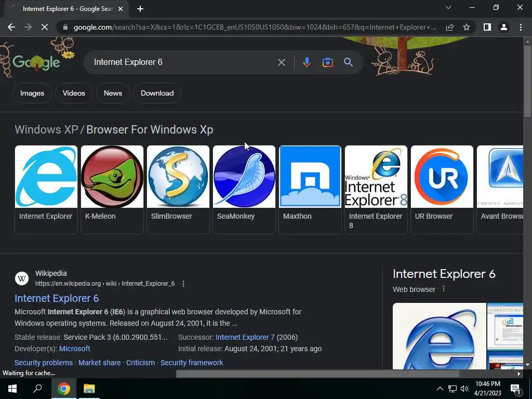The image size is (532, 399).
Task: Search by image with the camera icon
Action: tap(328, 62)
